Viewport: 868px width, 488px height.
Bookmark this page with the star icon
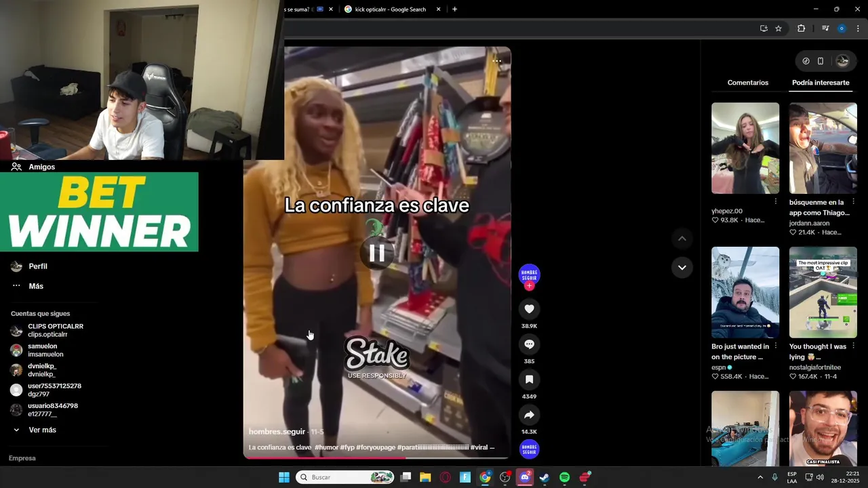click(778, 28)
